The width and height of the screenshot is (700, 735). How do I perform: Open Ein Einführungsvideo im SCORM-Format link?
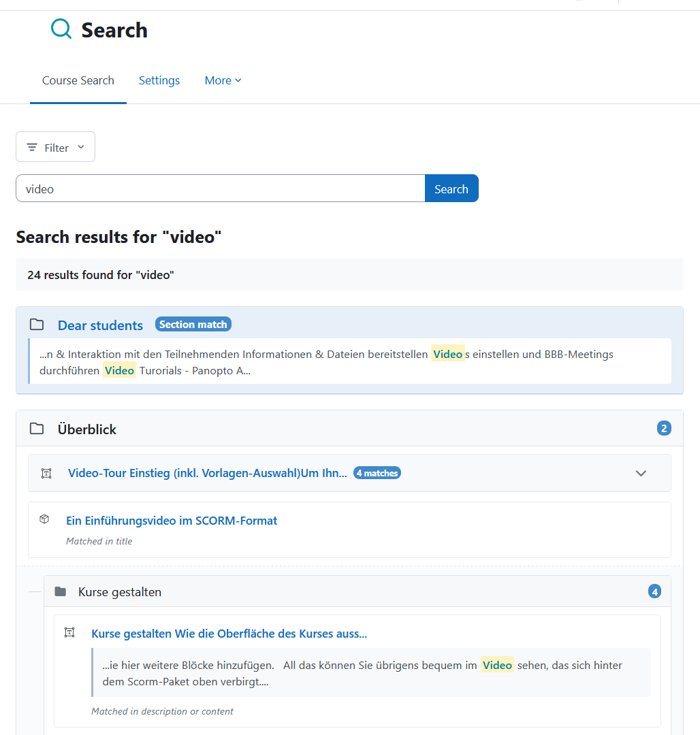tap(172, 521)
